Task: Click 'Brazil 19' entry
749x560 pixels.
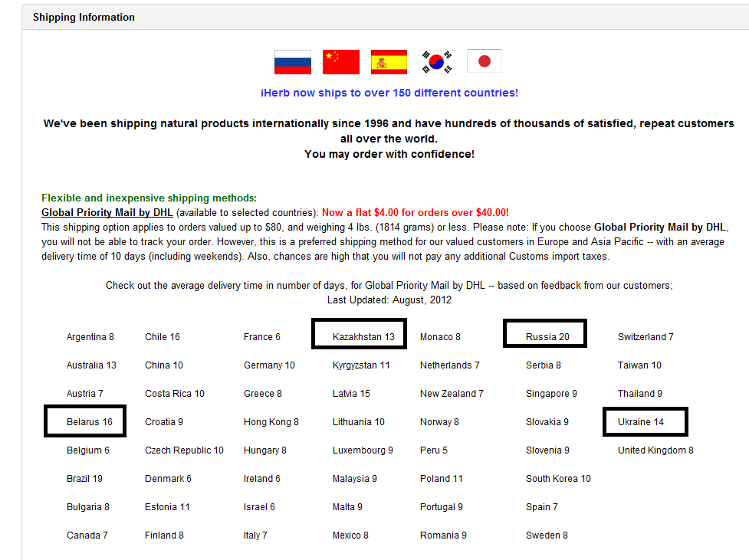Action: point(84,479)
